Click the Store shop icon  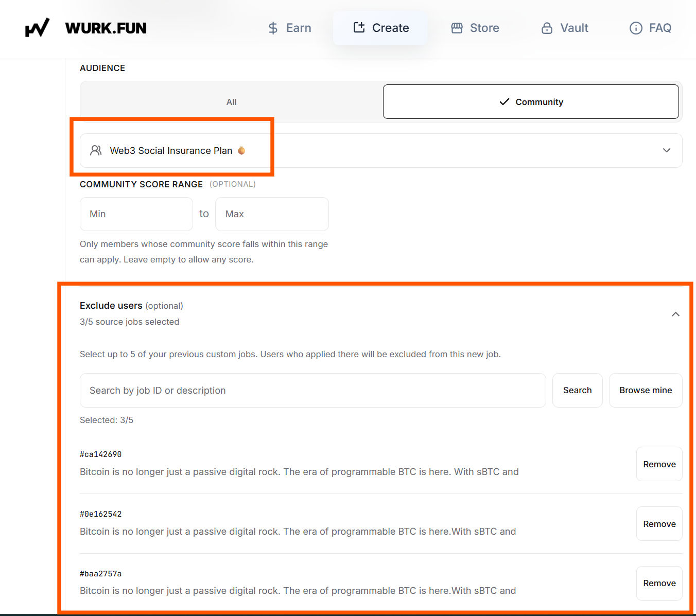coord(457,28)
